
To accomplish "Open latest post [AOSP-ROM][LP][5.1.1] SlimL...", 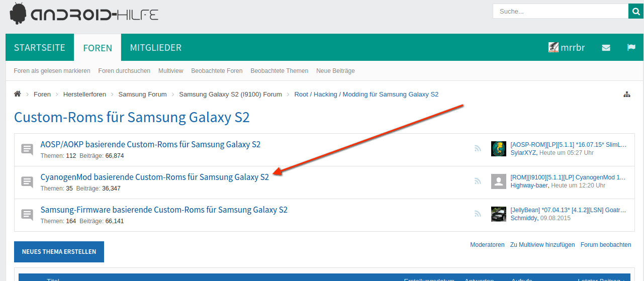I will pos(569,145).
